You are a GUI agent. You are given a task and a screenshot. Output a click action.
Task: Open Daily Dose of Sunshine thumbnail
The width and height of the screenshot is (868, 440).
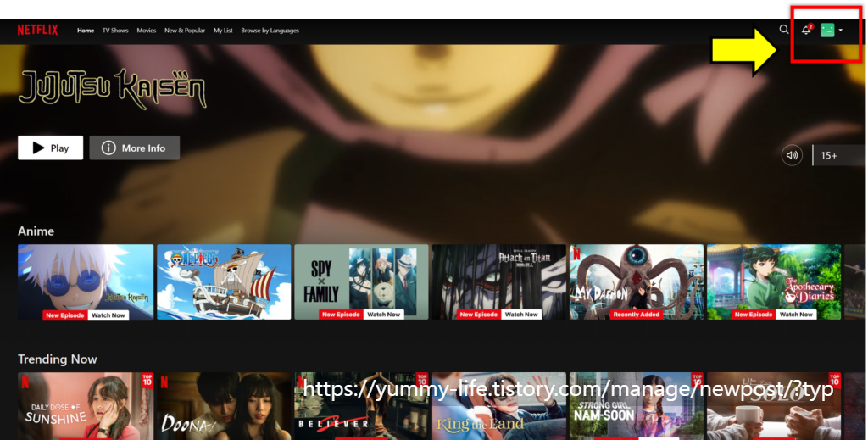(x=86, y=406)
